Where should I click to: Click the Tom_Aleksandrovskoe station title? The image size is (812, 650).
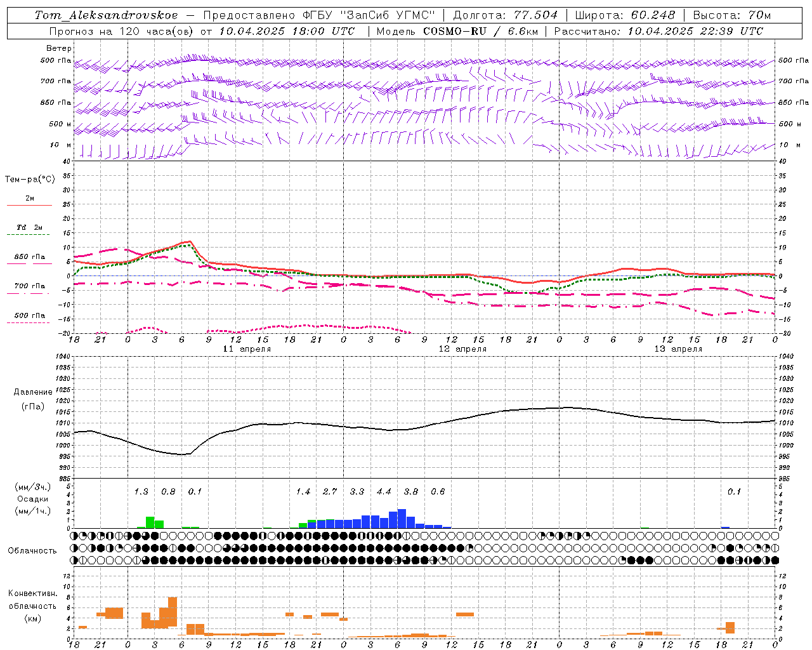106,15
